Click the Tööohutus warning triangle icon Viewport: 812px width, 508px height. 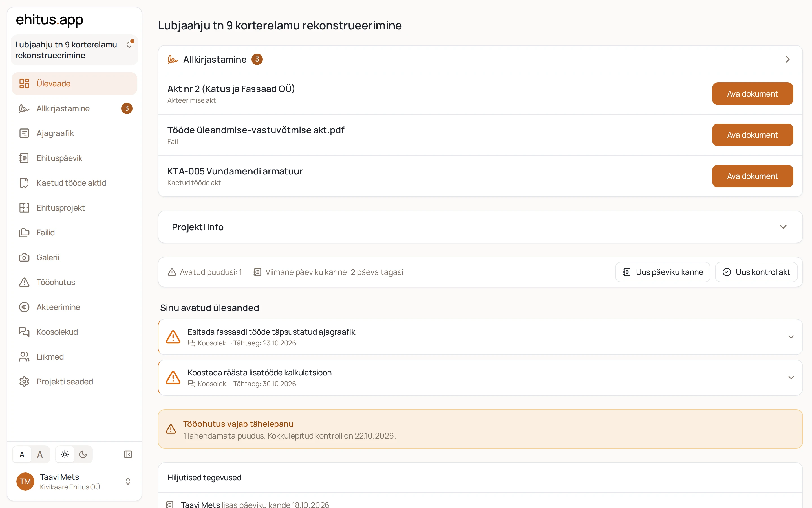(24, 282)
